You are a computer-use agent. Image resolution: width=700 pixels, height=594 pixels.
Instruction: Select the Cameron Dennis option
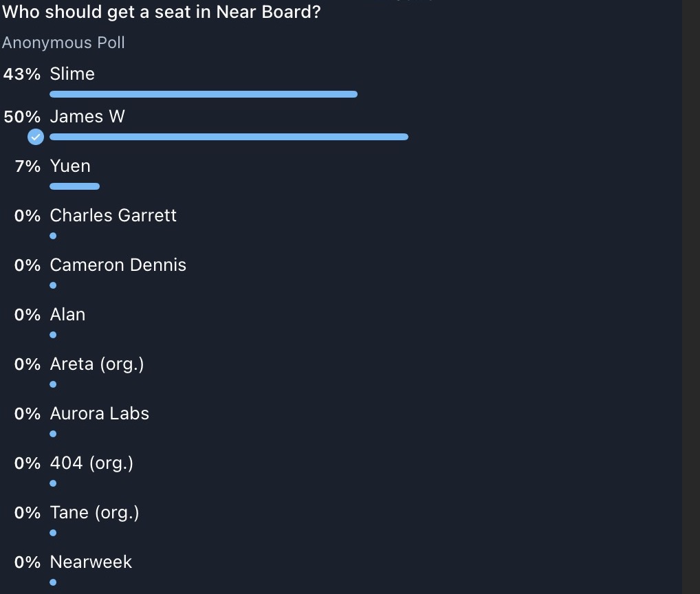coord(118,265)
